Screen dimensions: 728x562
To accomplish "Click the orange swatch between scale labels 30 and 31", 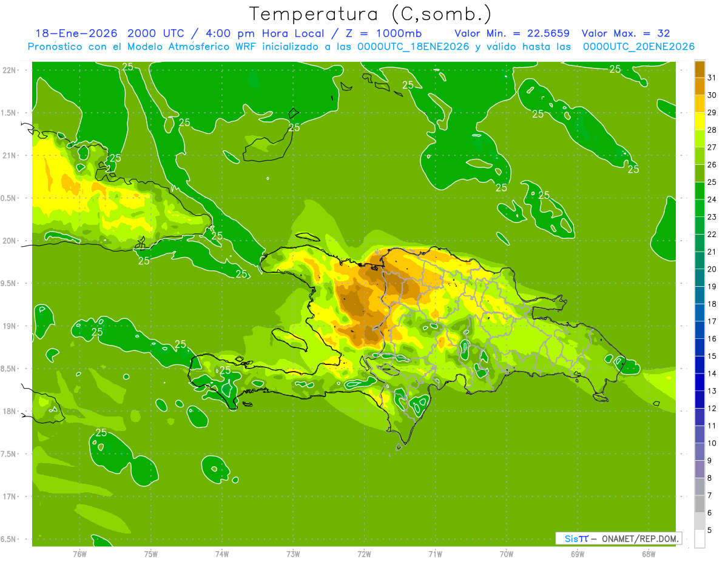I will tap(699, 86).
